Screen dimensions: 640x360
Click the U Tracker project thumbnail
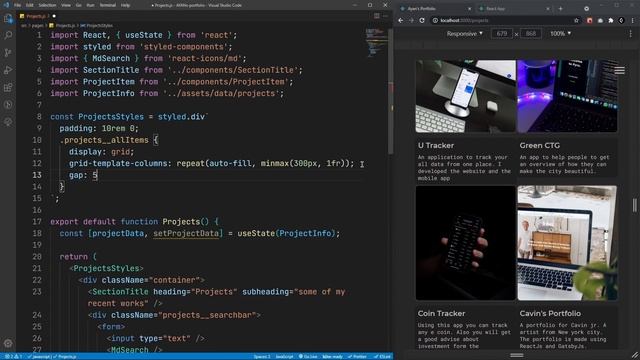[x=466, y=96]
